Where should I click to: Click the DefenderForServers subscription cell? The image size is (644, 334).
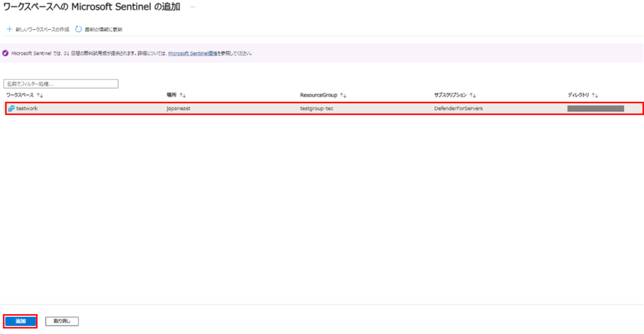pos(458,108)
